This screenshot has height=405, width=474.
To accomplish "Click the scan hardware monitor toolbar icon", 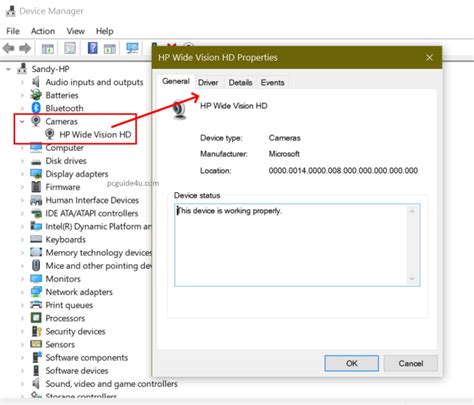I will pyautogui.click(x=132, y=48).
